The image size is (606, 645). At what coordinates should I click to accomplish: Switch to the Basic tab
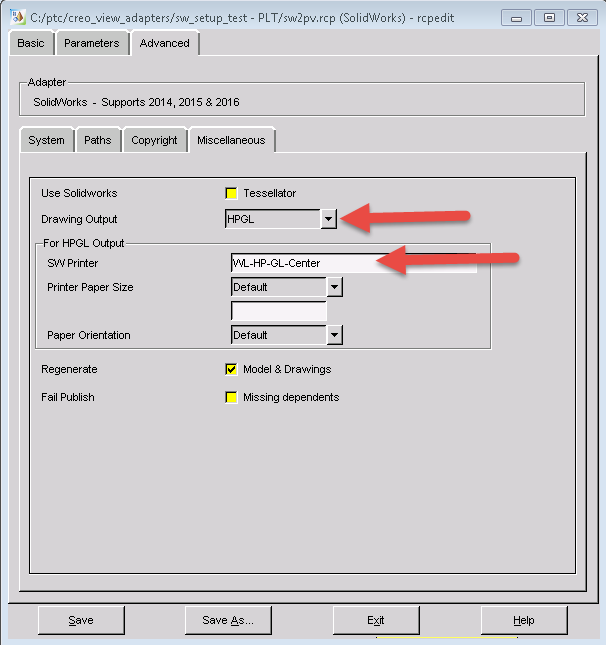click(31, 43)
